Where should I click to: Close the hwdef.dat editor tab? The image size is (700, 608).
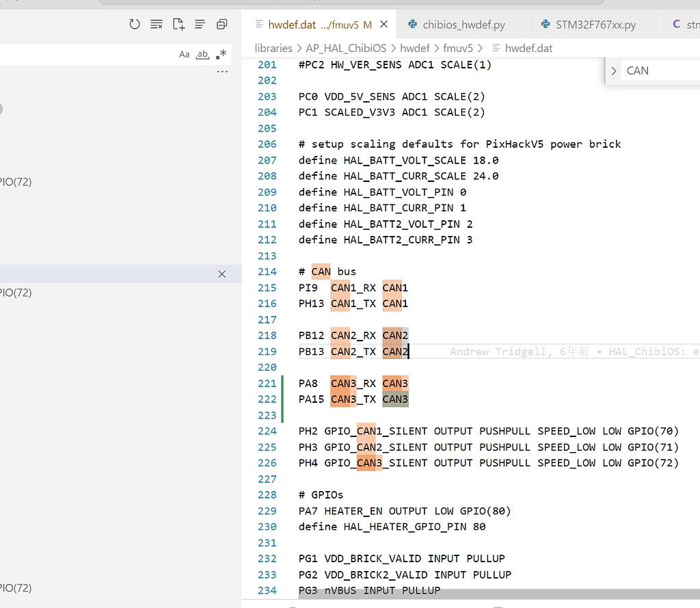pos(383,25)
